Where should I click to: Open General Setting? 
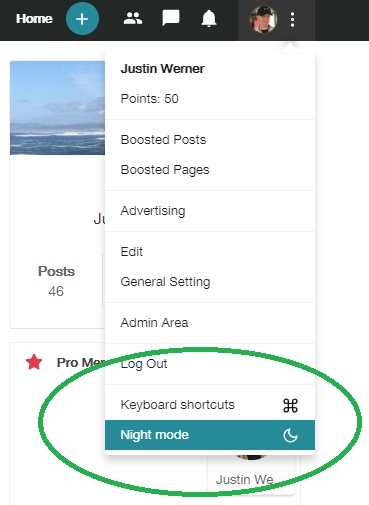pos(165,282)
